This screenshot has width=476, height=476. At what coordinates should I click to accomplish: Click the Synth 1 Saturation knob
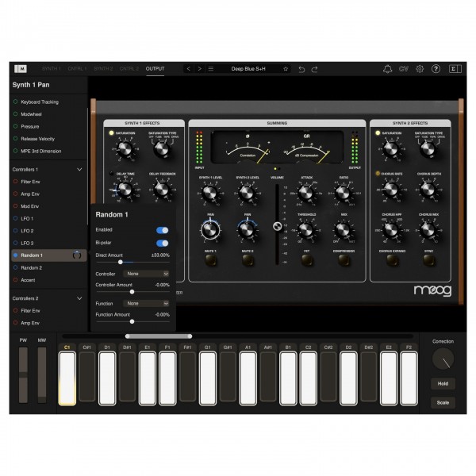coord(125,149)
